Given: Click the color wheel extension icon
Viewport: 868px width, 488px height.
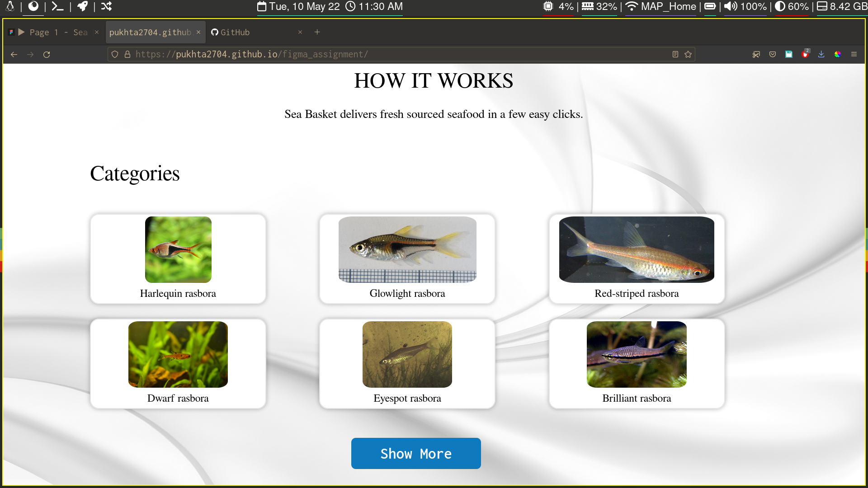Looking at the screenshot, I should pyautogui.click(x=838, y=54).
